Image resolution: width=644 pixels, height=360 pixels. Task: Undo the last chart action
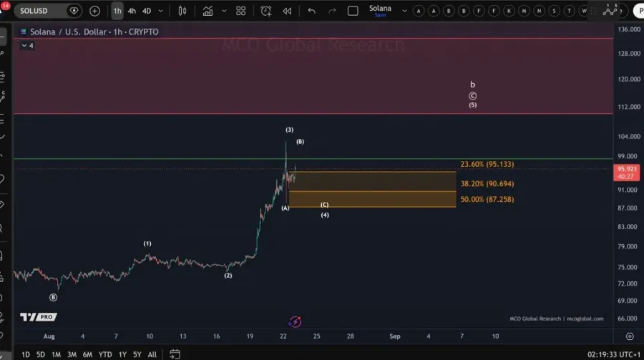click(312, 11)
